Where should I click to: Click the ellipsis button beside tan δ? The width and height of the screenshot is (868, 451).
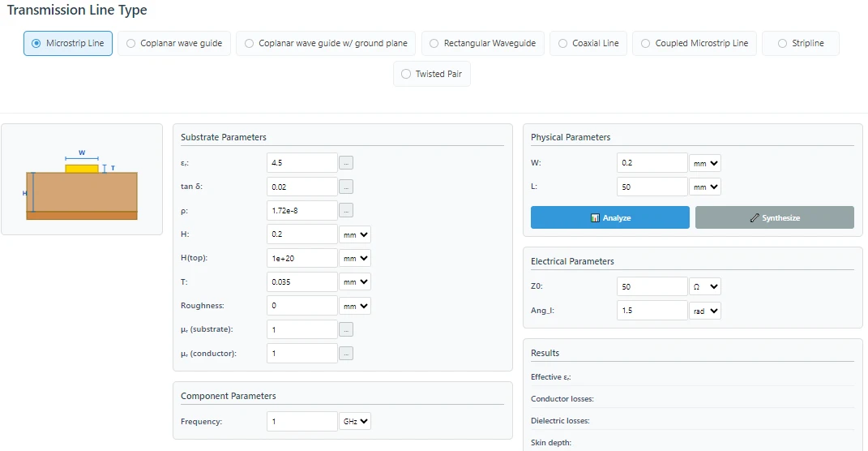346,187
